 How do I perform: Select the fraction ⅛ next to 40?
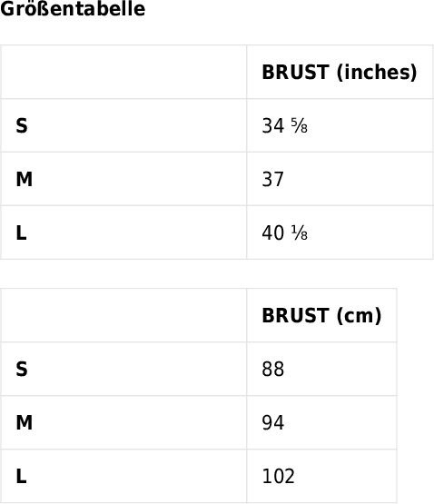tap(300, 233)
